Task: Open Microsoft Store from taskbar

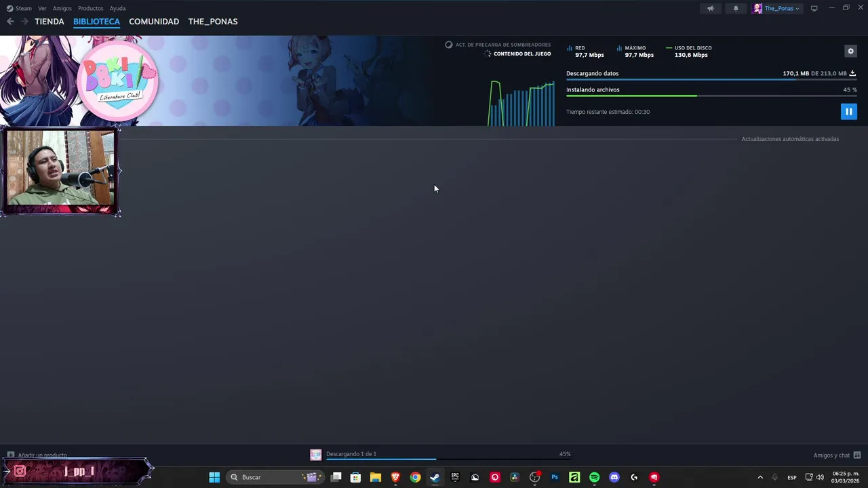Action: pos(355,477)
